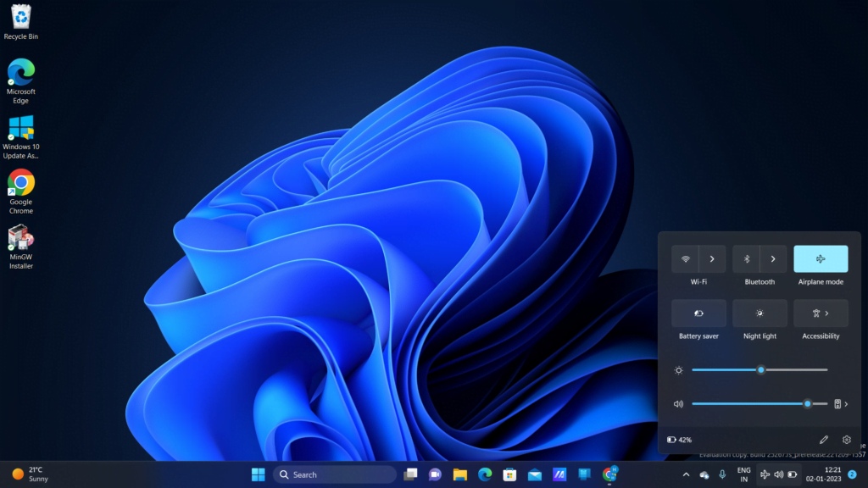Close quick settings via tray airplane icon
The width and height of the screenshot is (868, 488).
click(x=765, y=474)
